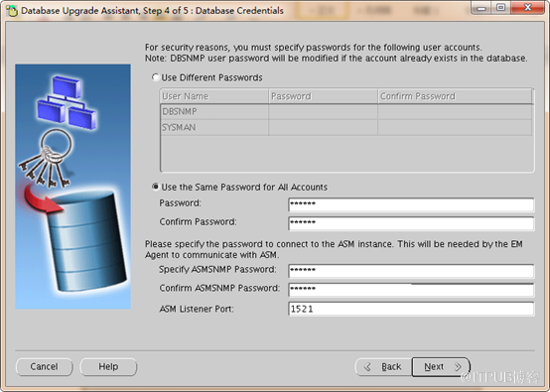
Task: Click the Database Upgrade Assistant title icon
Action: click(x=12, y=11)
